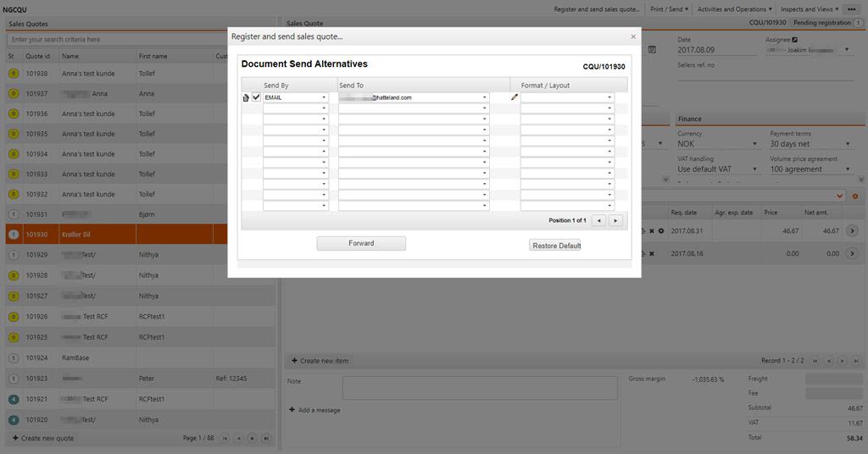This screenshot has height=454, width=868.
Task: Open the Print / Send menu
Action: click(x=669, y=9)
